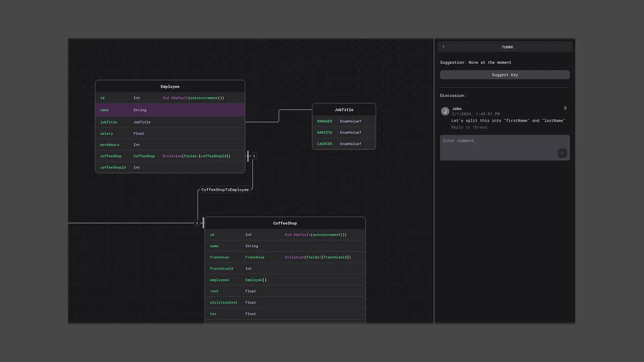Select the workHours Int field
Image resolution: width=644 pixels, height=362 pixels.
coord(170,145)
